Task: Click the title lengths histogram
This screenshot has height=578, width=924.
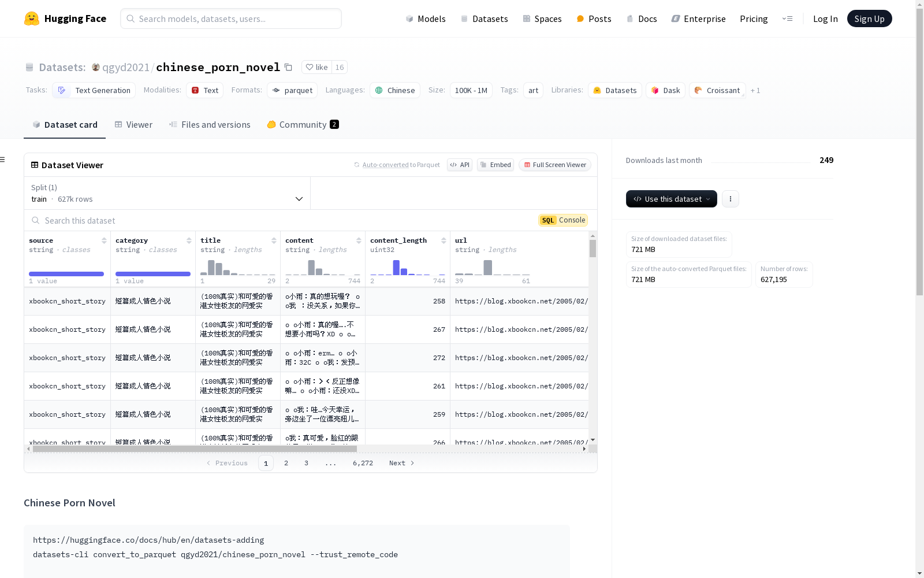Action: click(x=238, y=268)
